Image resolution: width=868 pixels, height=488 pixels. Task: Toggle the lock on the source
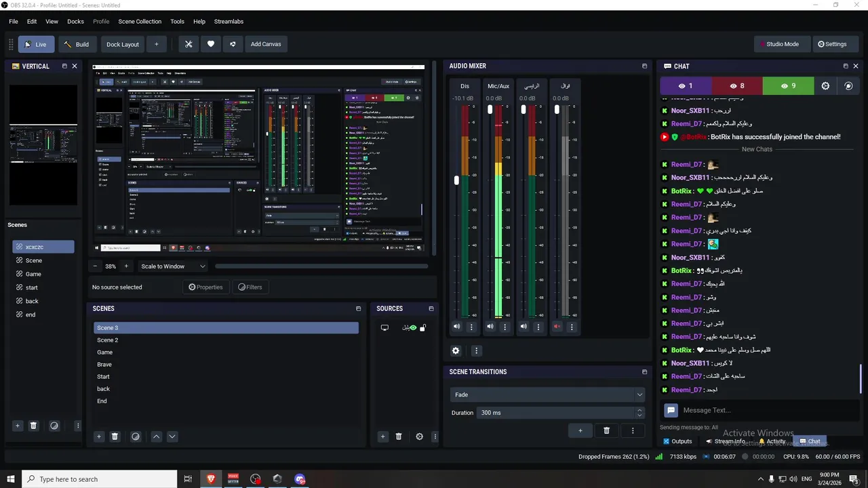click(x=422, y=328)
